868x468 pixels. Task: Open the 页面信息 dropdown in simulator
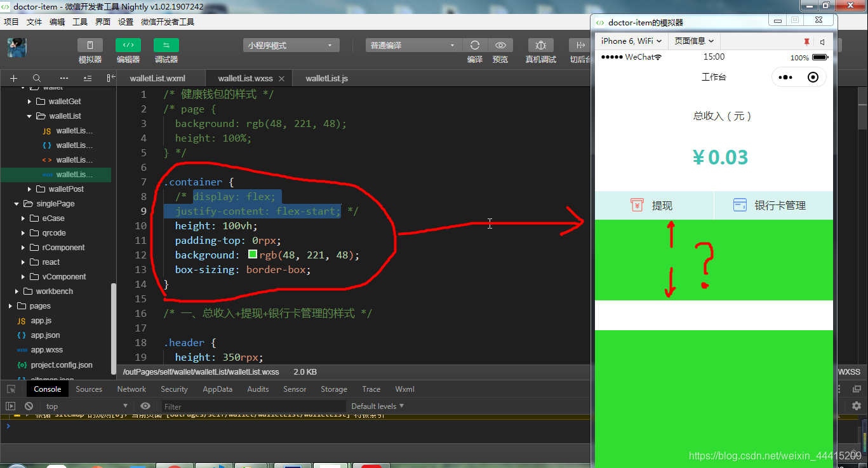[x=694, y=41]
